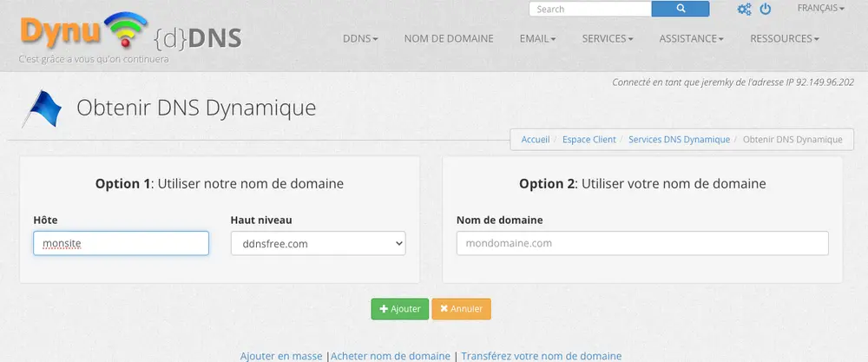Open the RESSOURCES menu
Image resolution: width=868 pixels, height=362 pixels.
[785, 39]
